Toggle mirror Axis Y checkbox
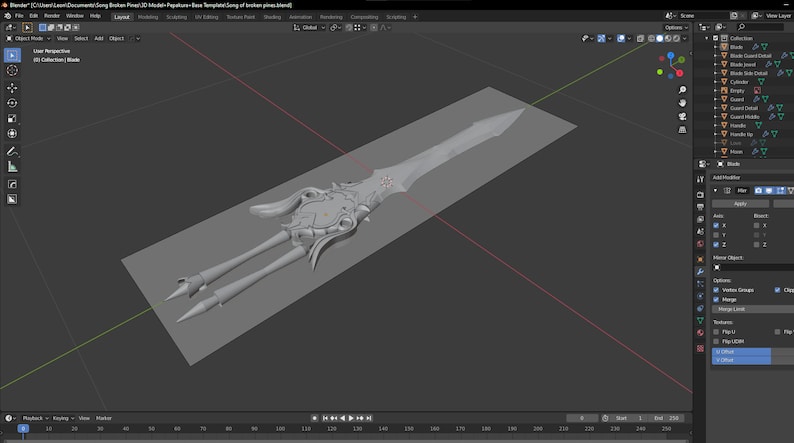794x443 pixels. pyautogui.click(x=716, y=235)
